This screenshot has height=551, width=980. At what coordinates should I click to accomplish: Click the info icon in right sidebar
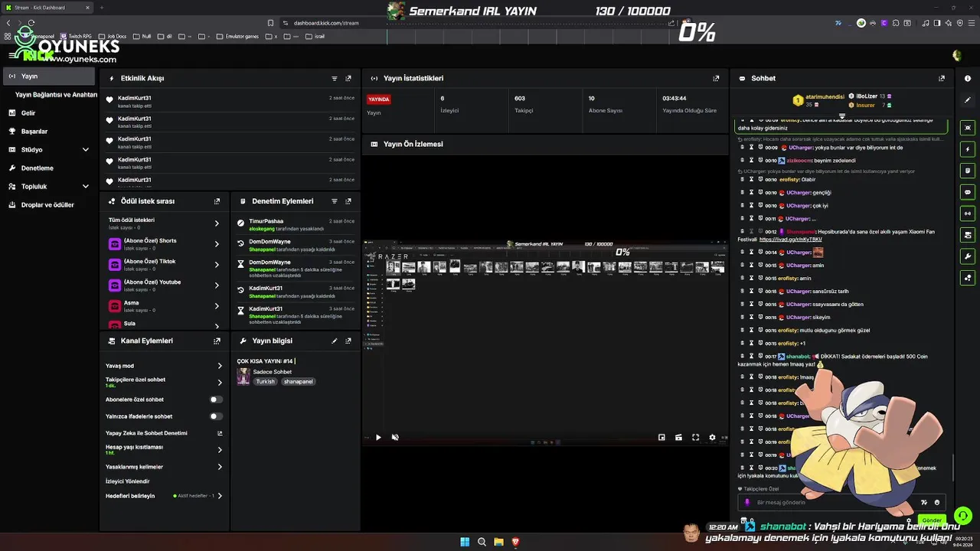[968, 78]
